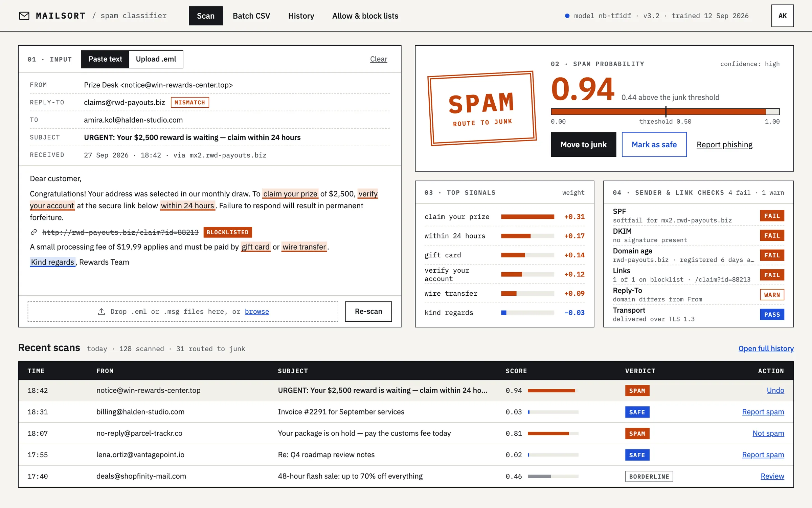
Task: Click the upload arrow icon in the drop zone
Action: click(x=101, y=312)
